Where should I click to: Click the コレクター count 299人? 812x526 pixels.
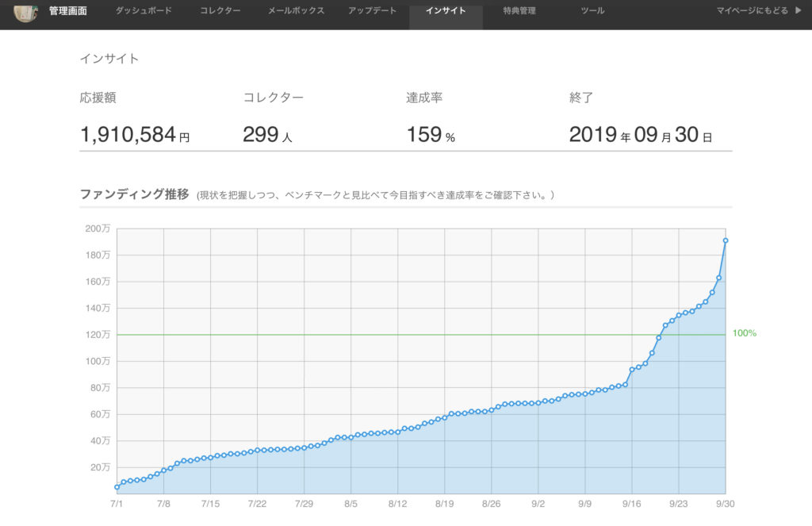[267, 135]
